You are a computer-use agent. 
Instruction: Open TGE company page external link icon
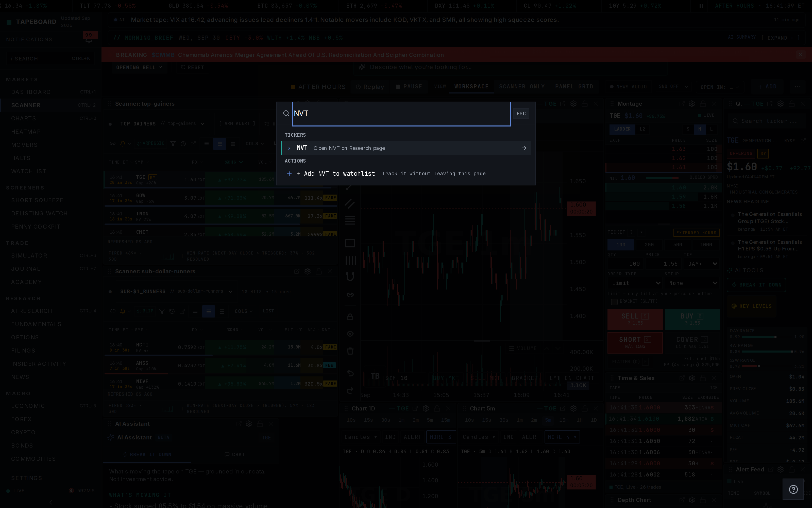[x=803, y=141]
